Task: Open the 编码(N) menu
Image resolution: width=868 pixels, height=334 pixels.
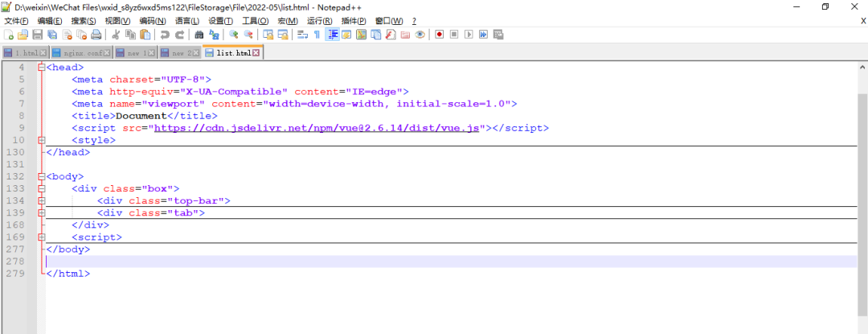Action: (152, 20)
